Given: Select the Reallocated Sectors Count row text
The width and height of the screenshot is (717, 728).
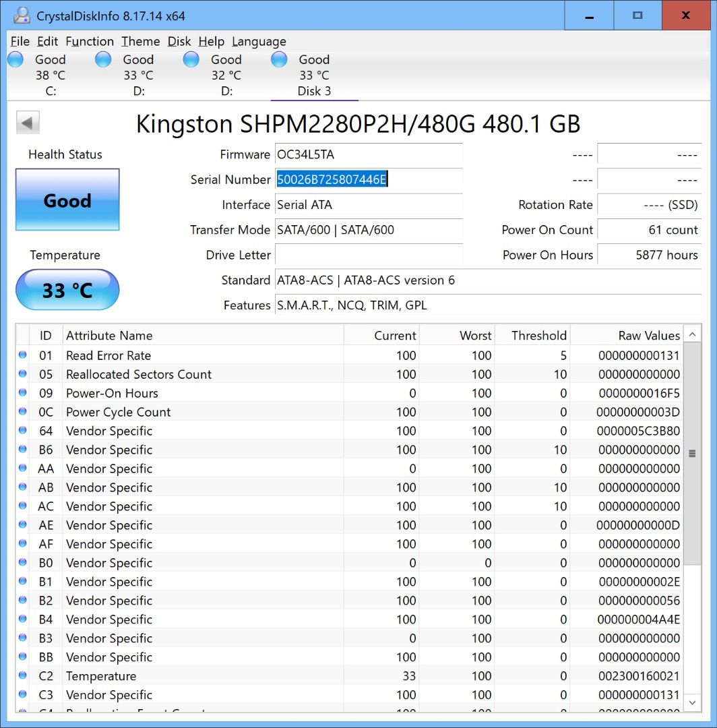Looking at the screenshot, I should click(139, 374).
